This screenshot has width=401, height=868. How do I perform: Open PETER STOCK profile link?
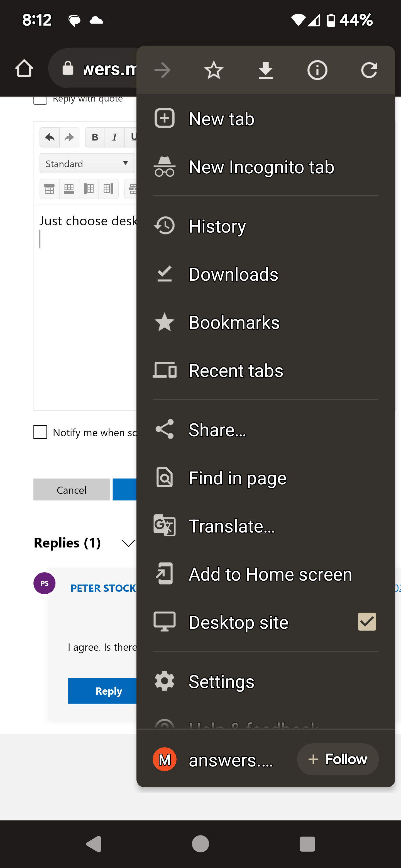[103, 588]
